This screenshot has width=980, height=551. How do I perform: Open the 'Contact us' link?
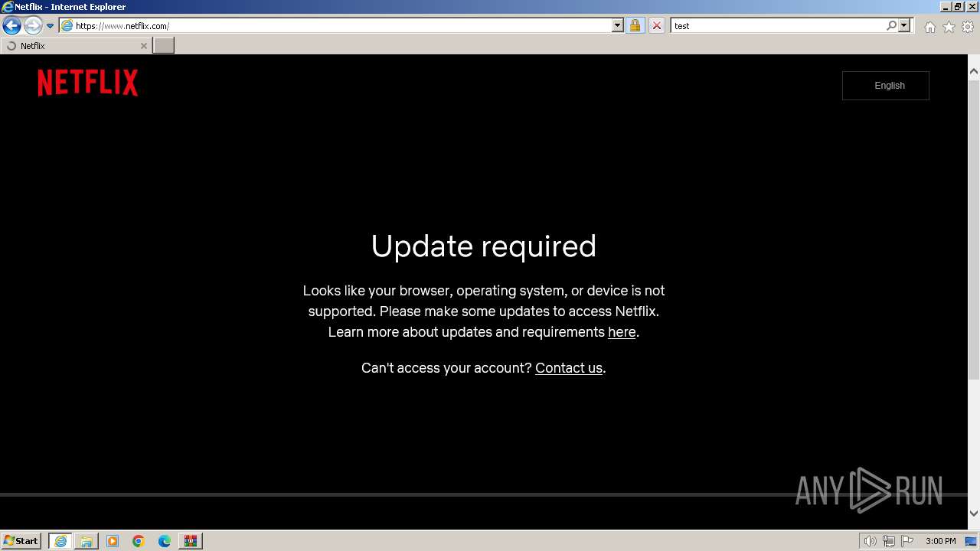pyautogui.click(x=569, y=368)
